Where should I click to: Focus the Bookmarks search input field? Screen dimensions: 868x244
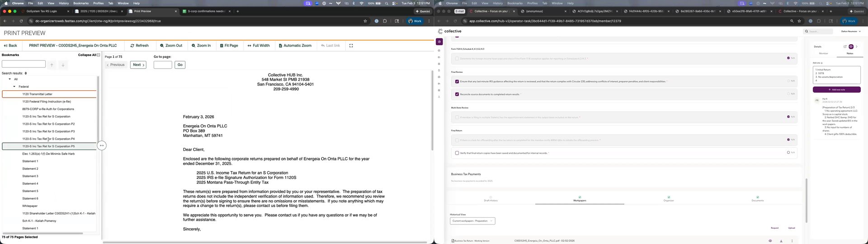pos(24,64)
